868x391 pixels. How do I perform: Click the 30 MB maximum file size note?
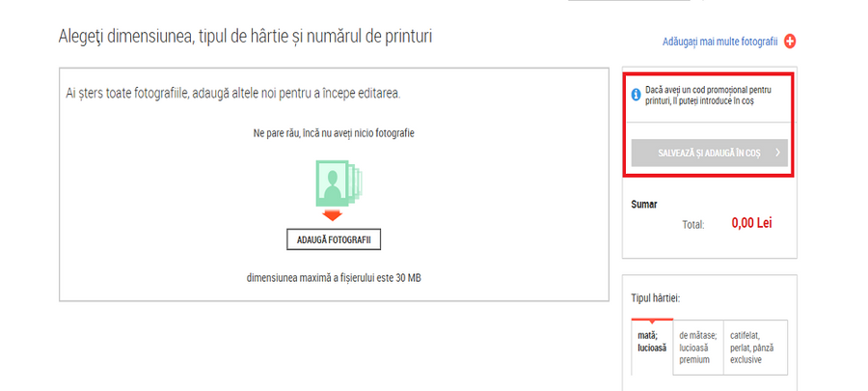(334, 278)
